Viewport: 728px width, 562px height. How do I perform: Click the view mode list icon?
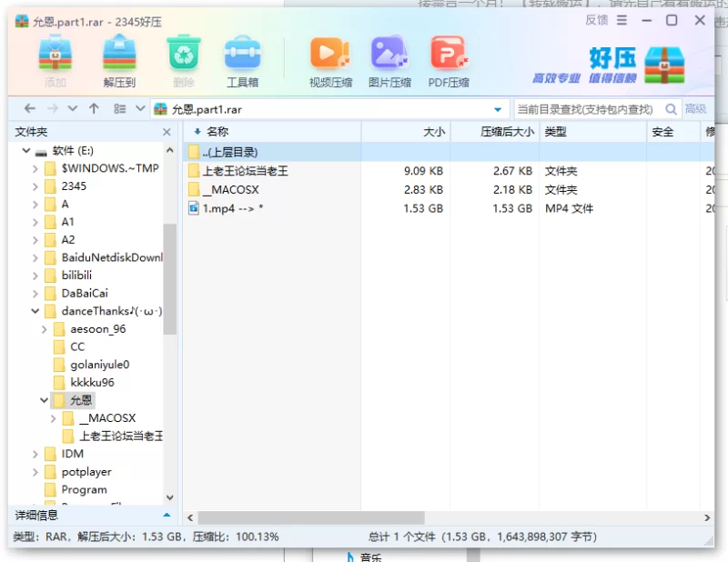[x=120, y=108]
